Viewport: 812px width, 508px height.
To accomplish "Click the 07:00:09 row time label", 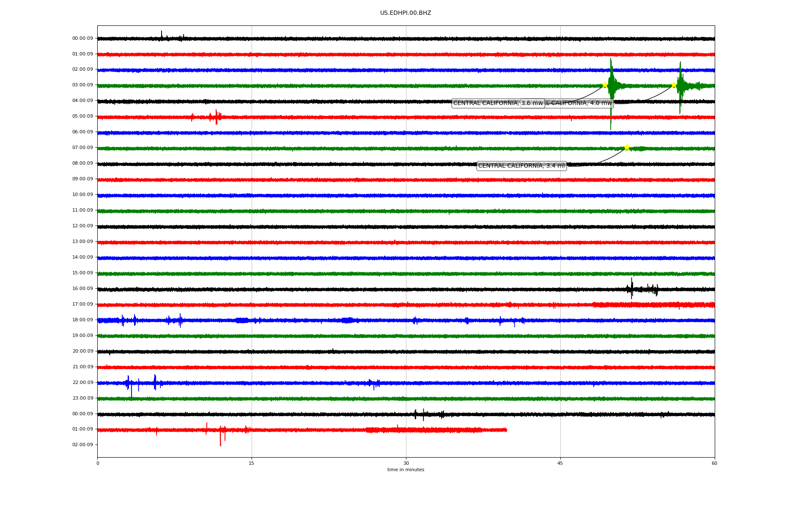I will tap(82, 148).
